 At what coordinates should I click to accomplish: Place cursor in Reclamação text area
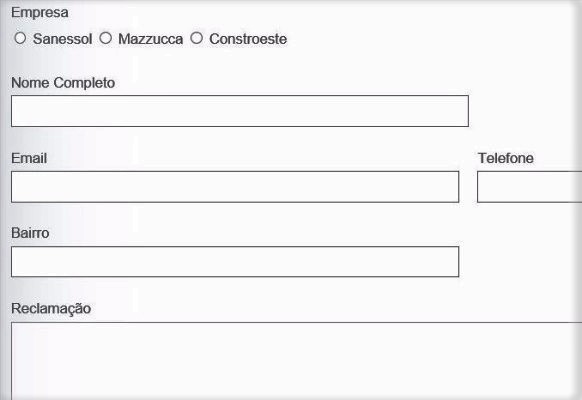(297, 361)
